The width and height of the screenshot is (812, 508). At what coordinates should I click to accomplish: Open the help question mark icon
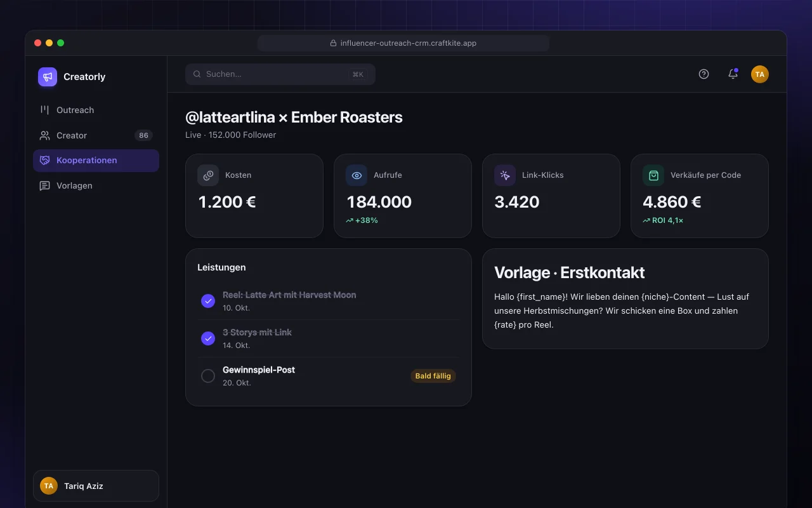(704, 74)
